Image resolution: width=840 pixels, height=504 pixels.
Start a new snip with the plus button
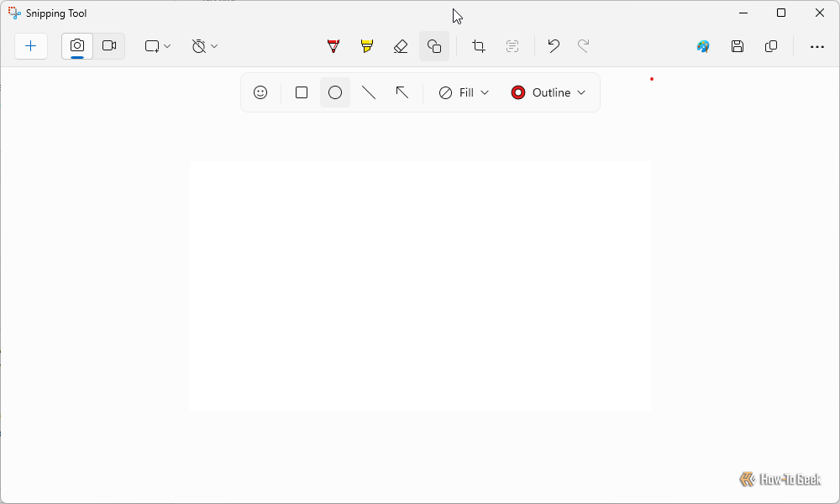pos(31,46)
